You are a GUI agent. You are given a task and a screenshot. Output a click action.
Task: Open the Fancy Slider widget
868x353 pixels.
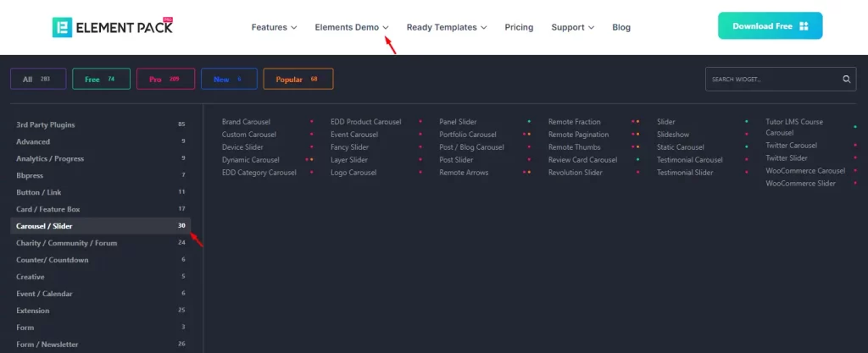[350, 147]
